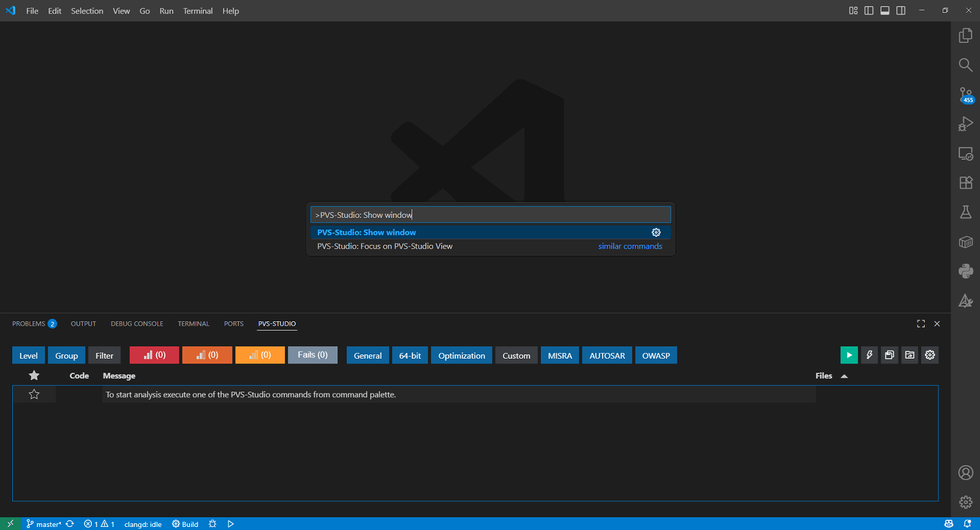Toggle the Fails (0) filter
980x530 pixels.
(x=313, y=355)
